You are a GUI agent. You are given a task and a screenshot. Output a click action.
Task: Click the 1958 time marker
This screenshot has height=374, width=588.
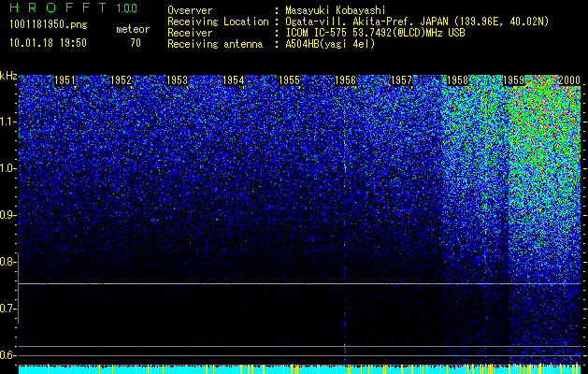pos(458,80)
